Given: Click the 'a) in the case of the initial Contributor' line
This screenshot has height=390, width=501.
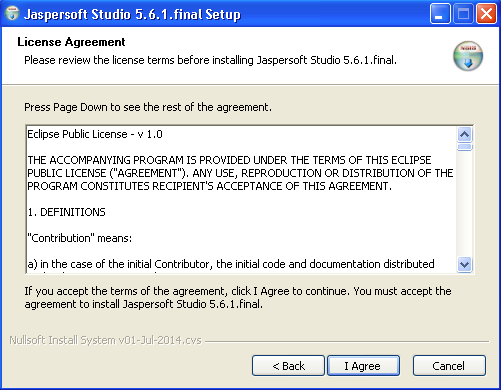Looking at the screenshot, I should (231, 264).
